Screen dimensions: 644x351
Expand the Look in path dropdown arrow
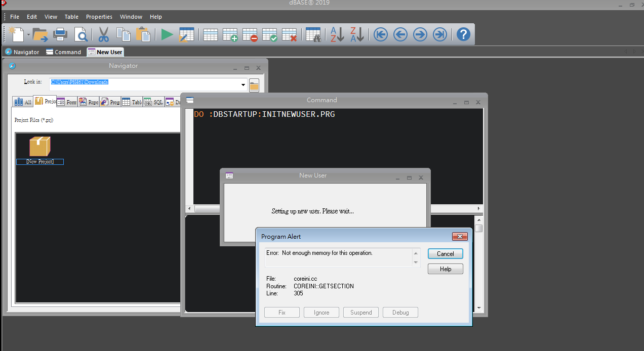tap(243, 85)
